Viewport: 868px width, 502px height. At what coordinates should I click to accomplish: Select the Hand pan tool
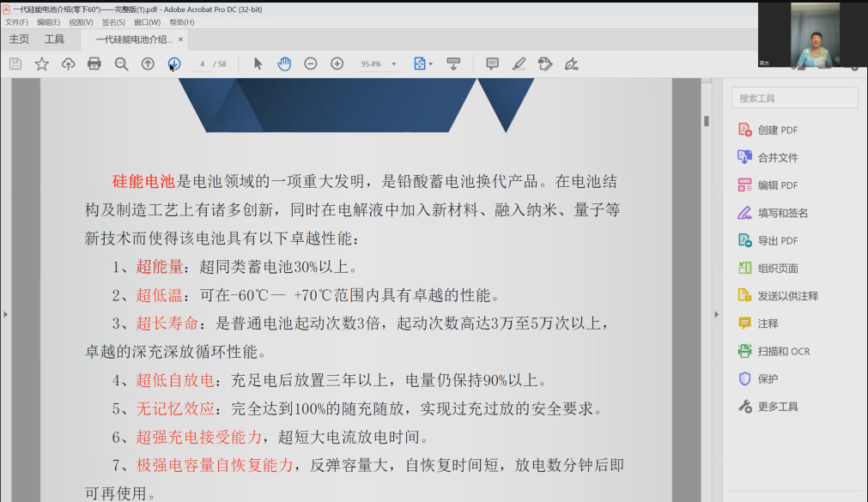click(x=284, y=64)
